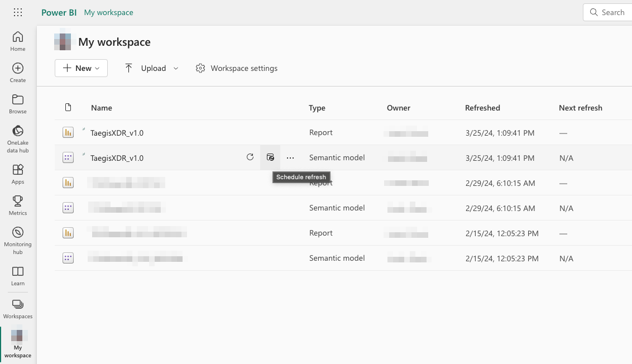Screen dimensions: 632x364
Task: Click the Upload arrow icon
Action: tap(128, 68)
